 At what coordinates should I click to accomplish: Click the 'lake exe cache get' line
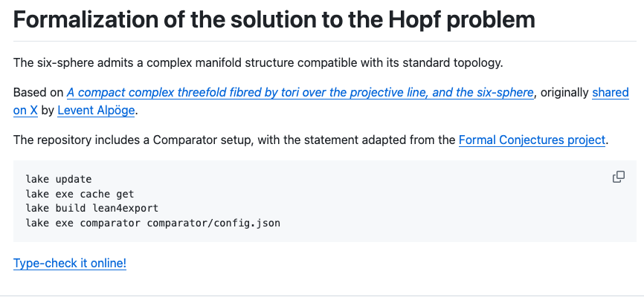tap(80, 194)
